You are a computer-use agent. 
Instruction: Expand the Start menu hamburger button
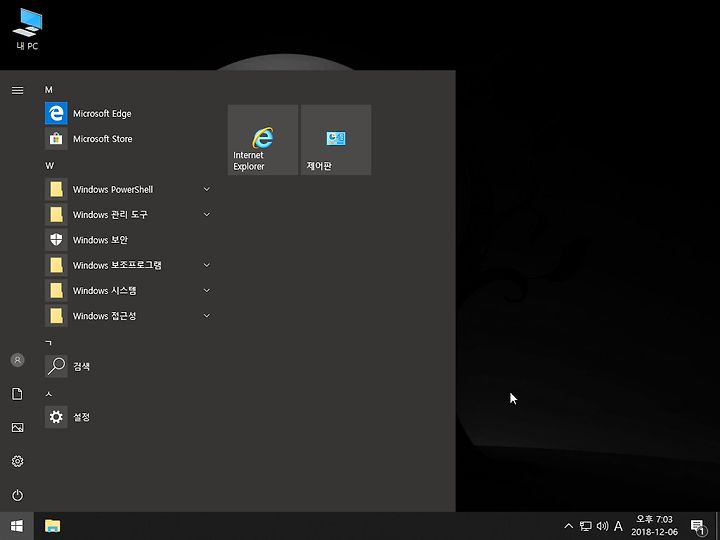click(x=17, y=90)
